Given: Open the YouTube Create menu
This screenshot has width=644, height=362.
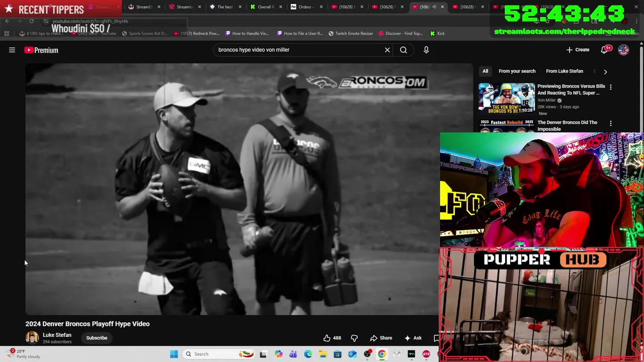Looking at the screenshot, I should tap(578, 50).
